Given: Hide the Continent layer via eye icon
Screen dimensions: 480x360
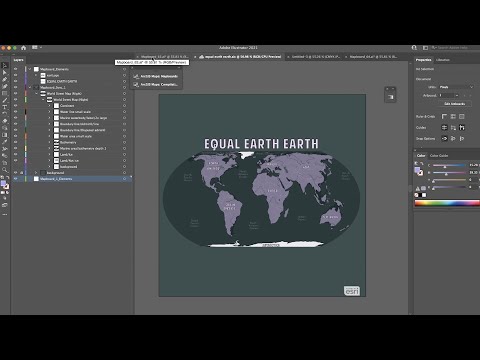Looking at the screenshot, I should tap(15, 106).
